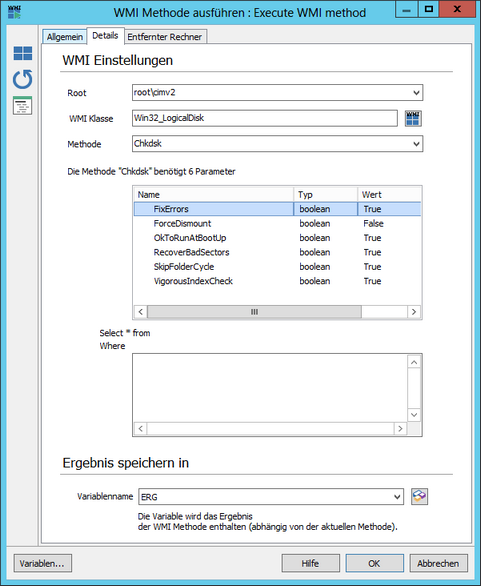Screen dimensions: 481x586
Task: Select the Details tab
Action: (105, 36)
